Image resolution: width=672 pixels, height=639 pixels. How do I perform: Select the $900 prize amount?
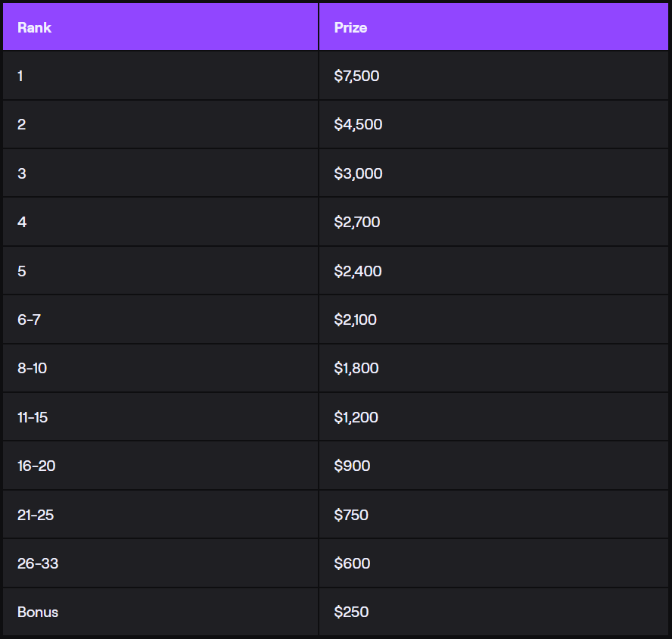[x=352, y=466]
